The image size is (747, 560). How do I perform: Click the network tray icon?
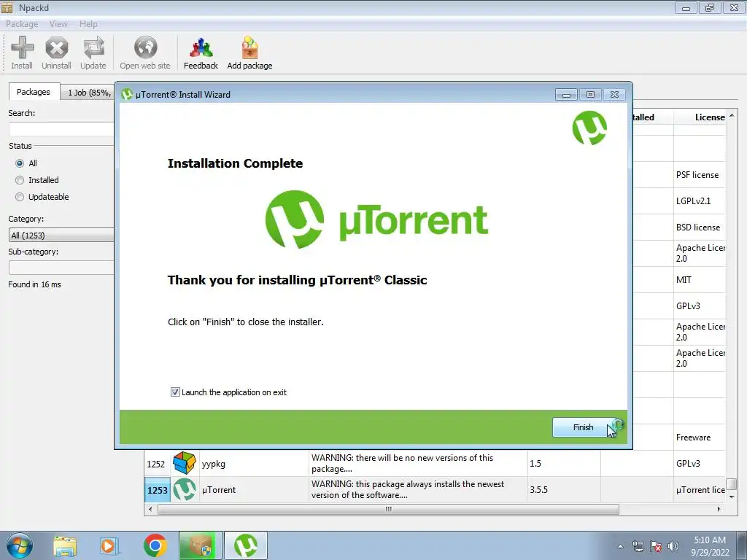638,546
